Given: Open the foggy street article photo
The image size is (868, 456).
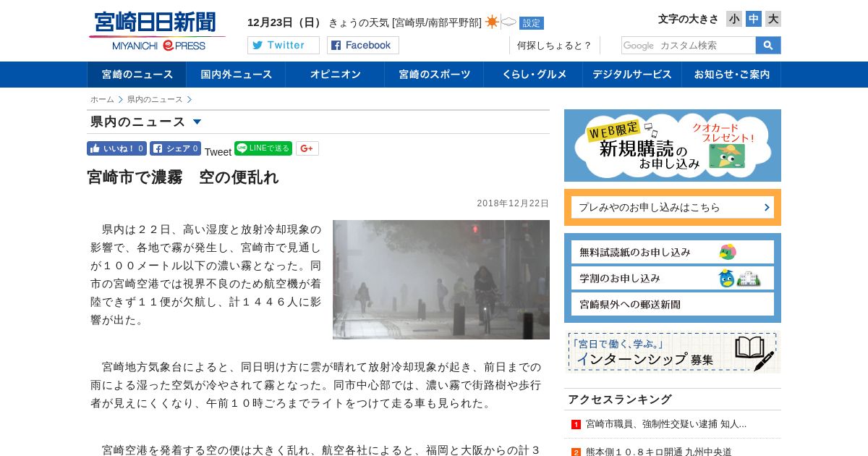Looking at the screenshot, I should (441, 279).
